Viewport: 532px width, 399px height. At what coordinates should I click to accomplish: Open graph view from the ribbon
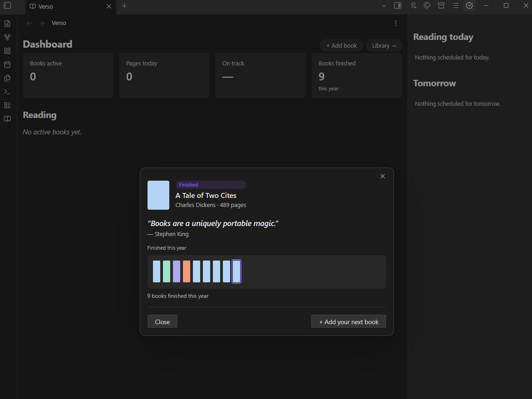point(7,37)
